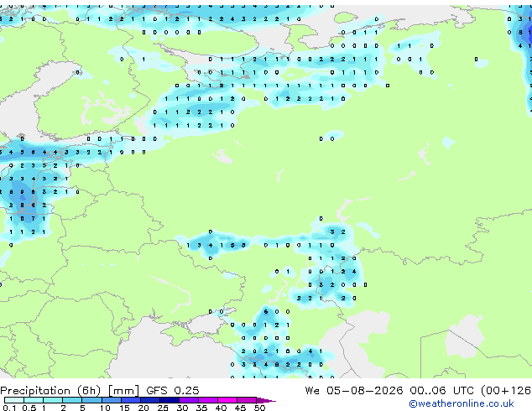Click the date 'We 05-08-2026'
This screenshot has width=532, height=411.
coord(354,391)
